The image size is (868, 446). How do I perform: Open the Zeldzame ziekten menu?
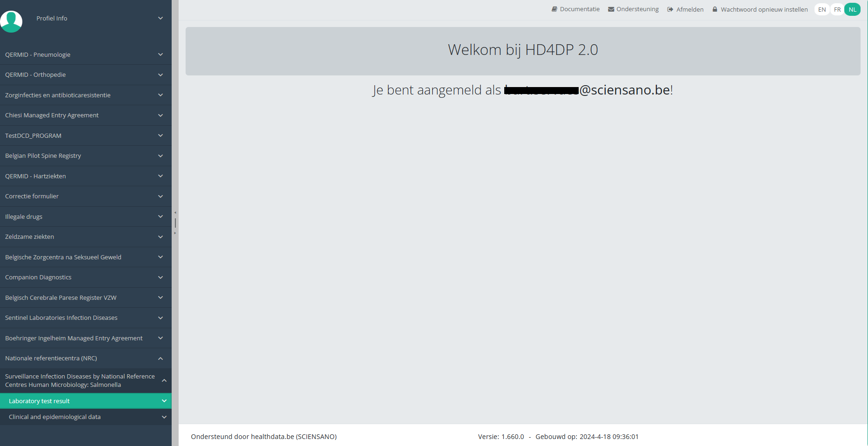point(86,237)
